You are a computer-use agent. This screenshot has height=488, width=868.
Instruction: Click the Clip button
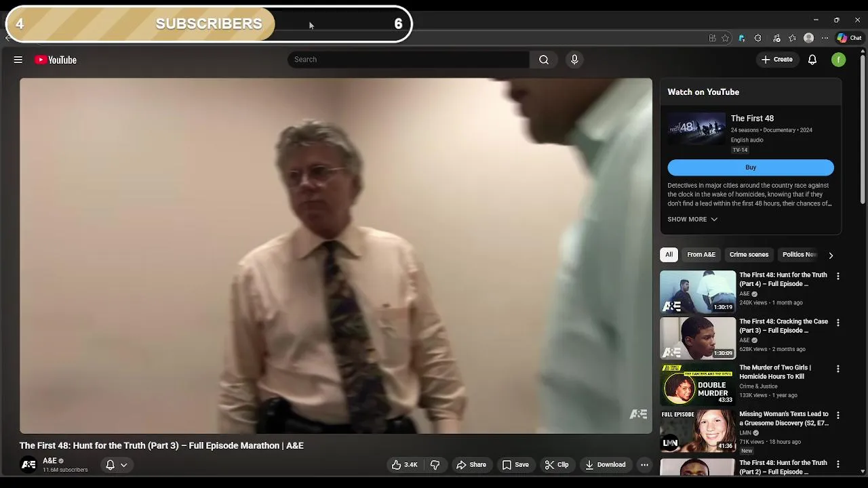[557, 465]
